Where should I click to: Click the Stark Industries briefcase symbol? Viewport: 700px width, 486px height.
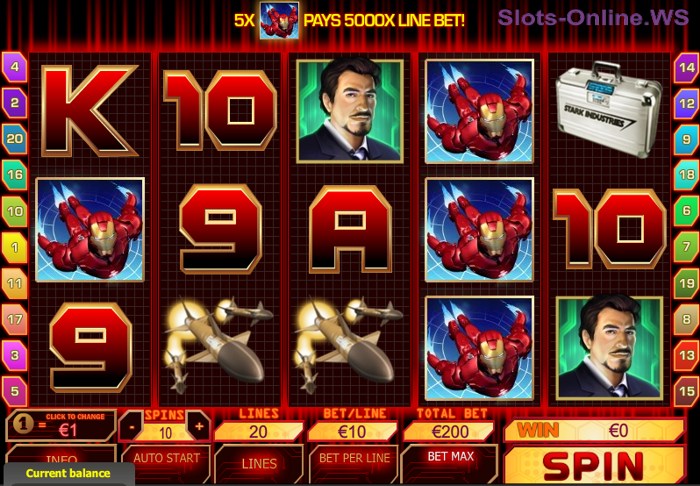tap(608, 109)
